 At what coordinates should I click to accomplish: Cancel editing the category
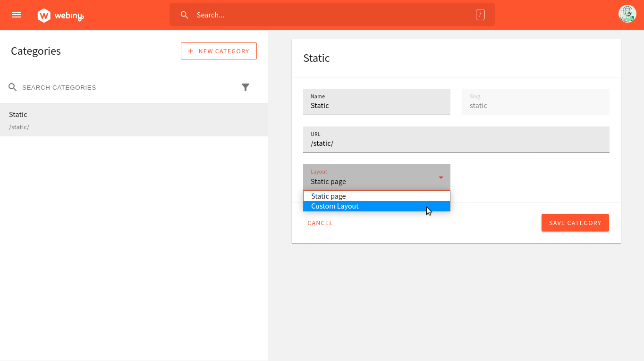pos(320,223)
